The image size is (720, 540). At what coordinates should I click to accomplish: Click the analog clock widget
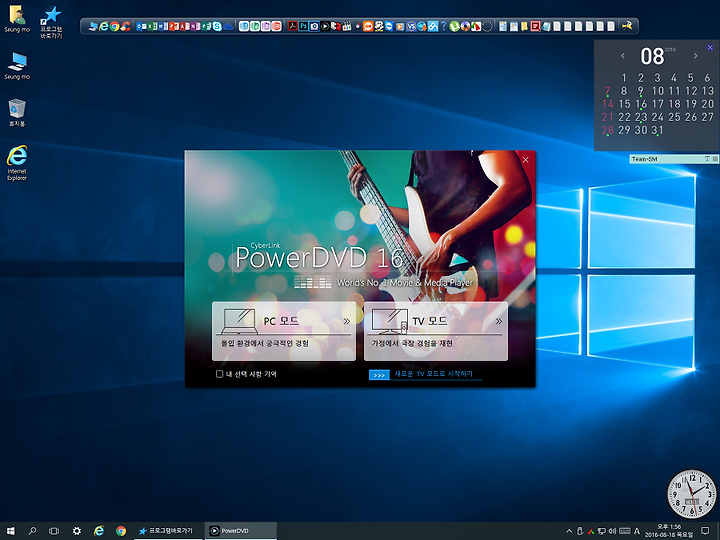(692, 495)
